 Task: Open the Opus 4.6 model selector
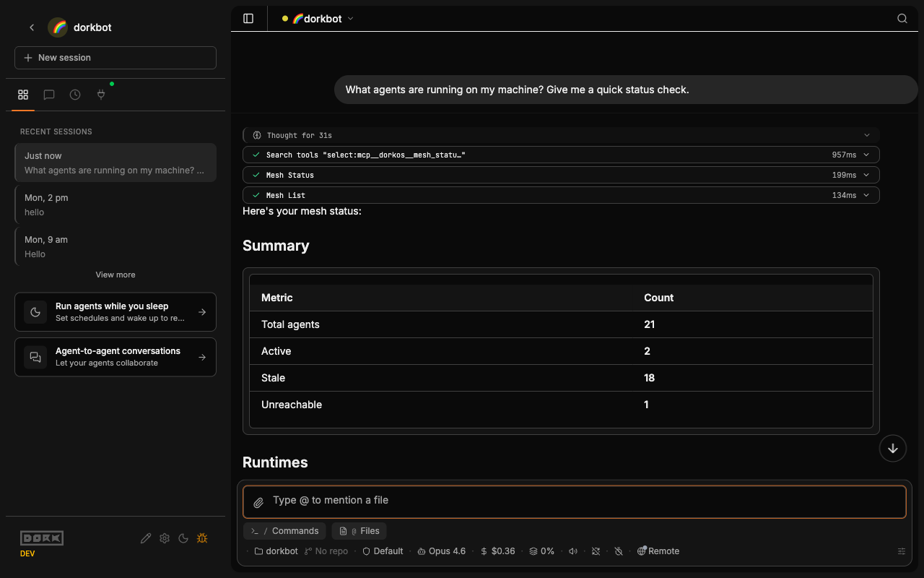click(442, 551)
